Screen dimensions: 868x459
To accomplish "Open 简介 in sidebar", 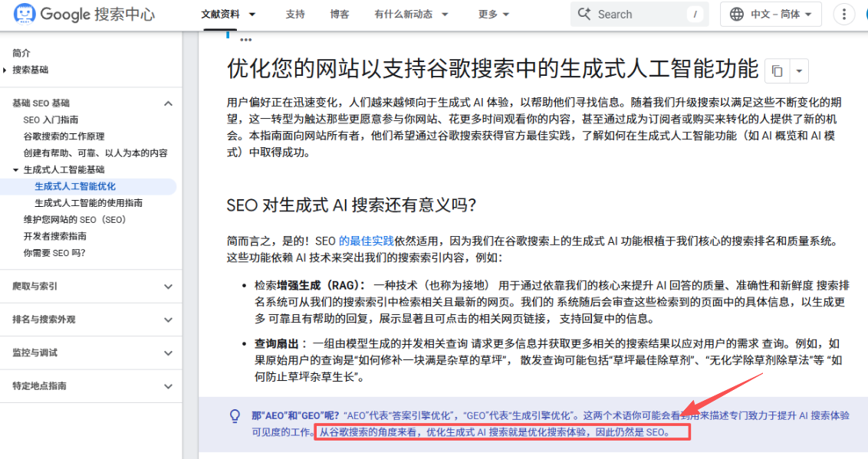I will pyautogui.click(x=21, y=53).
